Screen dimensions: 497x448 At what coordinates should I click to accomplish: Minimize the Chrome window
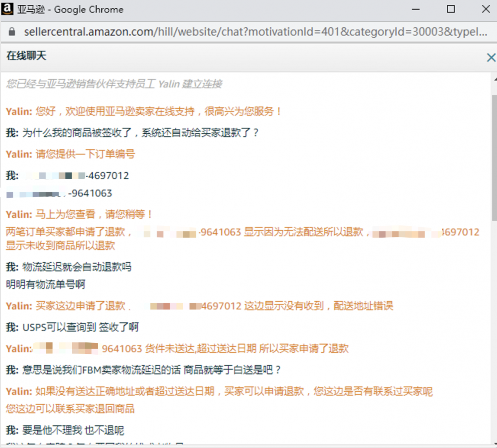[x=416, y=9]
